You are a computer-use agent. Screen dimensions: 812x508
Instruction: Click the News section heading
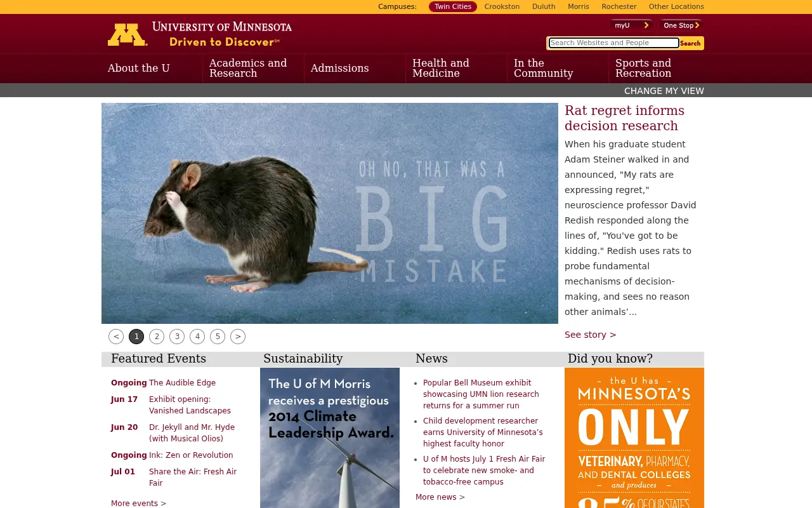pyautogui.click(x=431, y=359)
